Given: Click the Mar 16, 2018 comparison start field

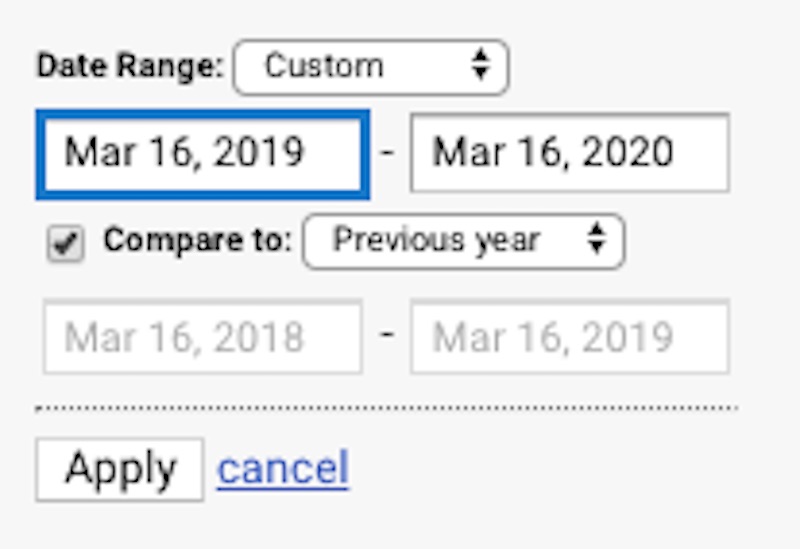Looking at the screenshot, I should (202, 337).
